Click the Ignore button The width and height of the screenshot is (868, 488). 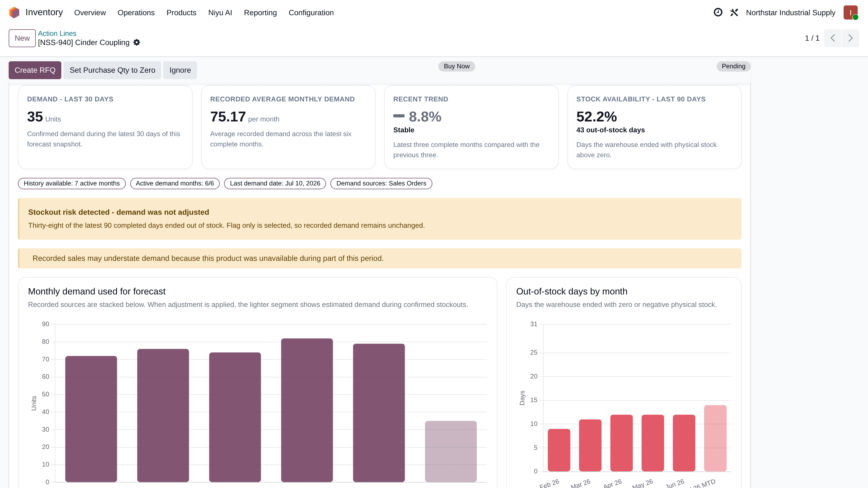tap(180, 70)
